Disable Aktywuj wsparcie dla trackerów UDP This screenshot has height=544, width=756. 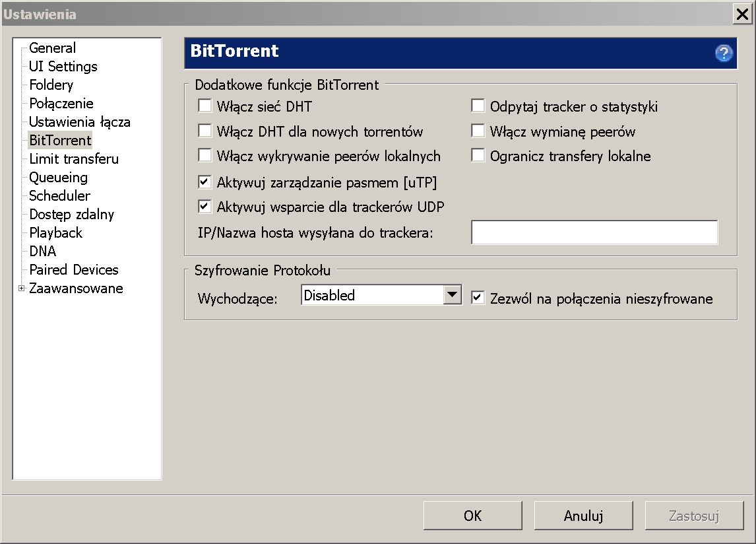pos(205,207)
